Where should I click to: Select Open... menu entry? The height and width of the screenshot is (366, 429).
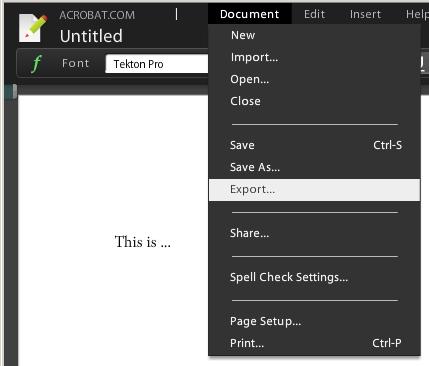click(314, 79)
